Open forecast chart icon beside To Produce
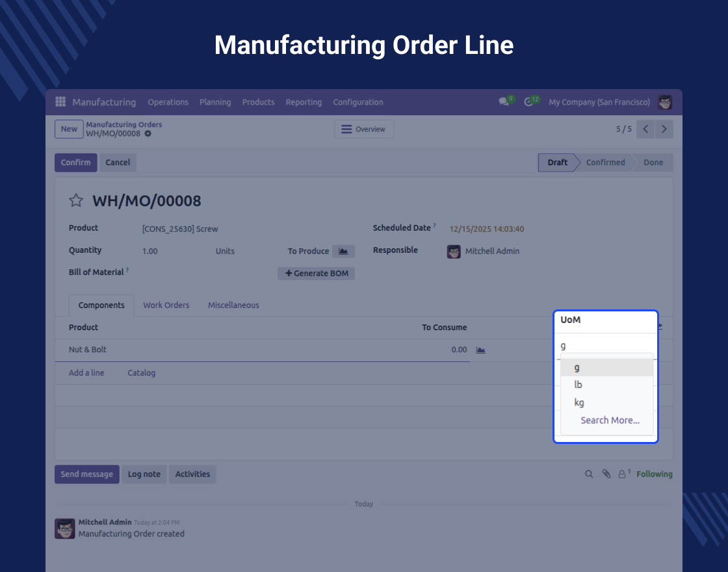The height and width of the screenshot is (572, 728). (343, 251)
